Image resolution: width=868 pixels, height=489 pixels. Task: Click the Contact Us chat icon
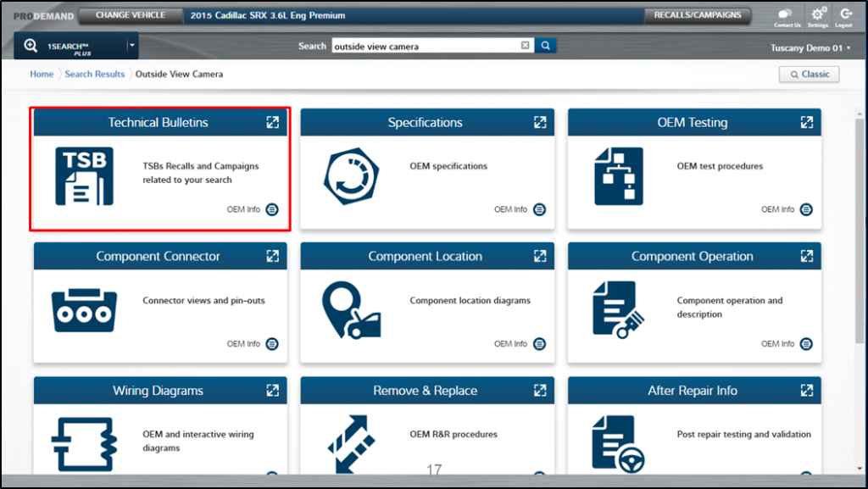pos(786,14)
